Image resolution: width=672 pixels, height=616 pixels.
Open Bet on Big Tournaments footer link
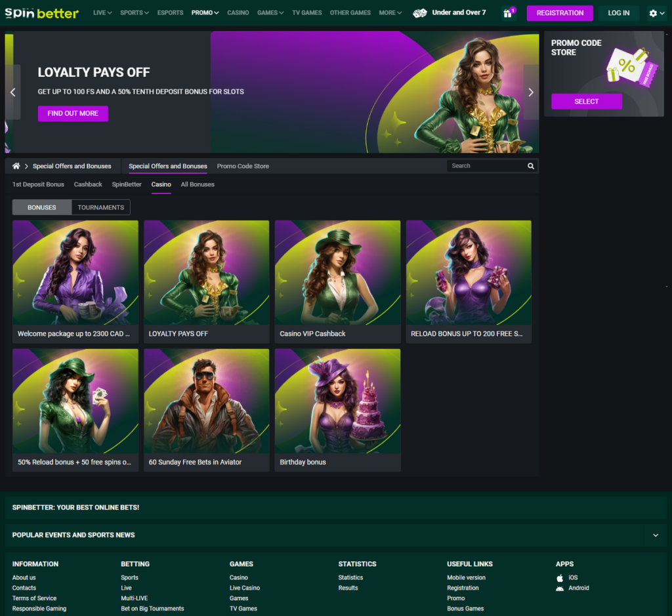click(x=152, y=609)
